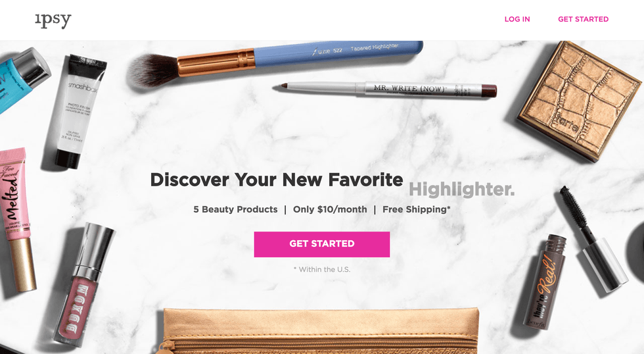The width and height of the screenshot is (644, 354).
Task: Click the tarte gold croc compact
Action: 580,100
